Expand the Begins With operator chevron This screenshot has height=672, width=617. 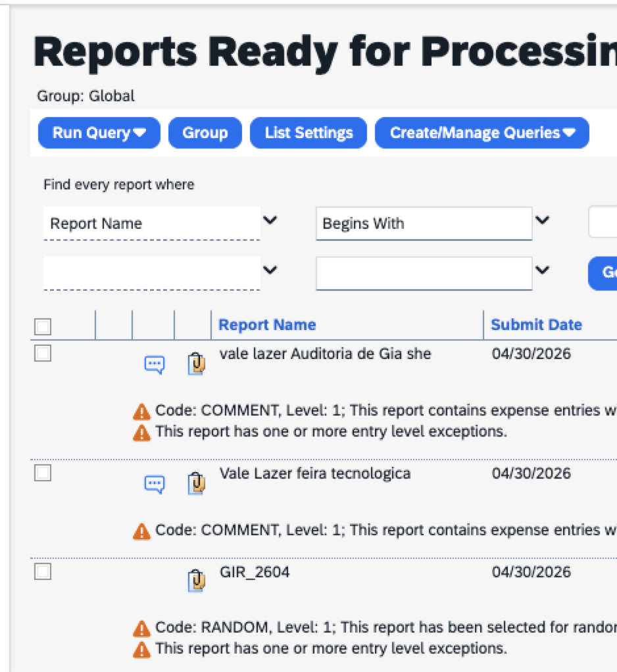click(x=543, y=220)
